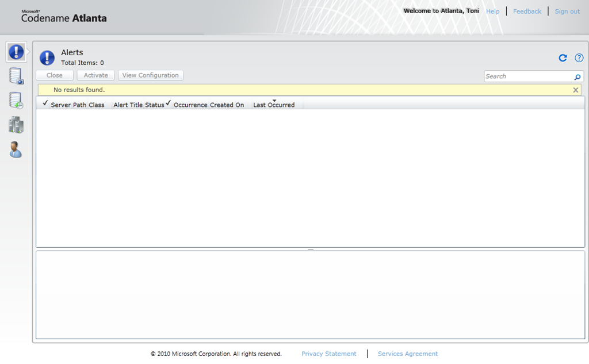Image resolution: width=589 pixels, height=364 pixels.
Task: Click the Sign out link
Action: (567, 12)
